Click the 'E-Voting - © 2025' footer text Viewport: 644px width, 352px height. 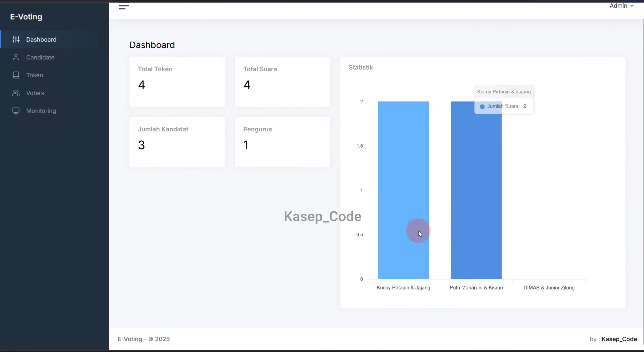[x=144, y=339]
